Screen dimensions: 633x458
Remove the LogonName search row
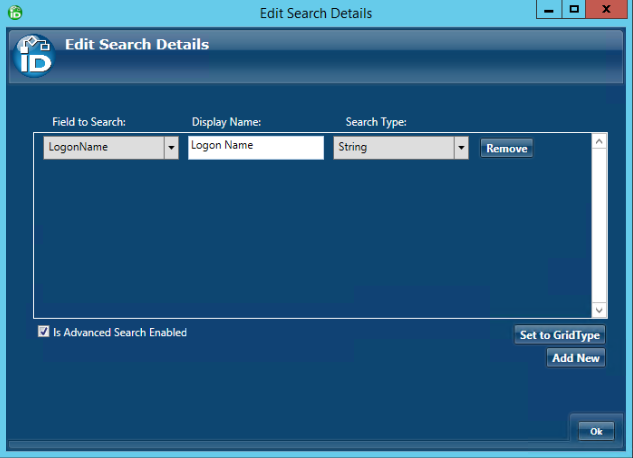506,148
